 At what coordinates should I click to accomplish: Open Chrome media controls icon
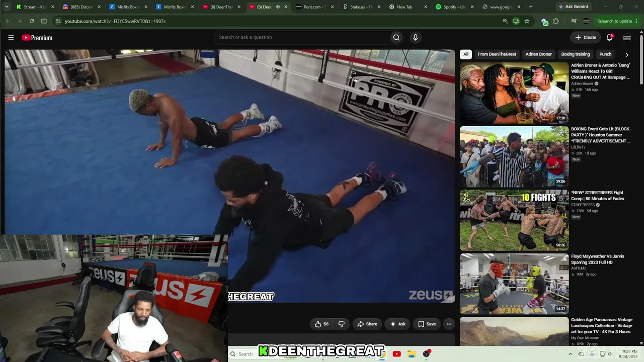574,21
